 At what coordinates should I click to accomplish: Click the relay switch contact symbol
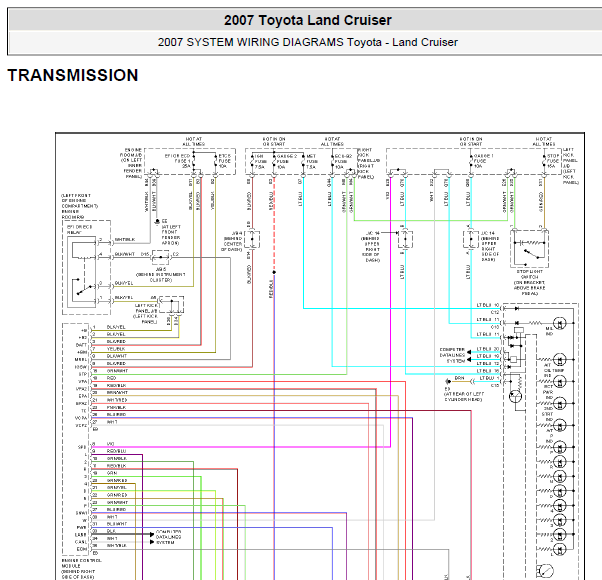pos(86,289)
